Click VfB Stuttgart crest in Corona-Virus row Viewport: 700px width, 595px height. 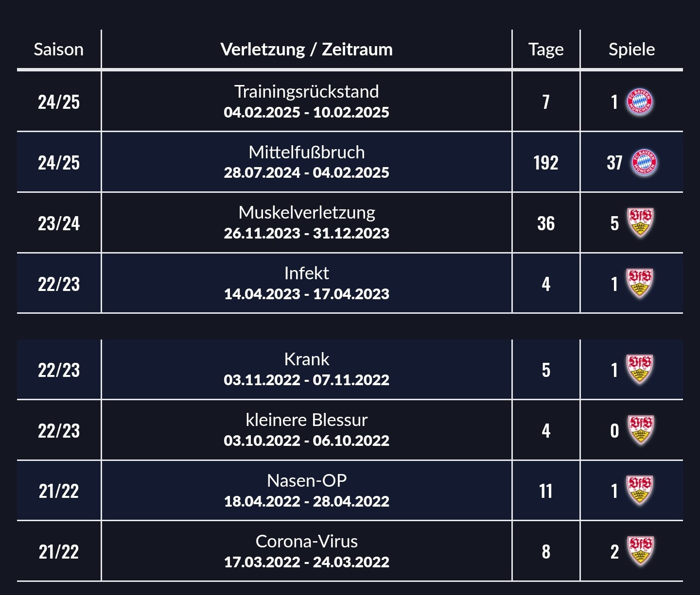pos(640,551)
